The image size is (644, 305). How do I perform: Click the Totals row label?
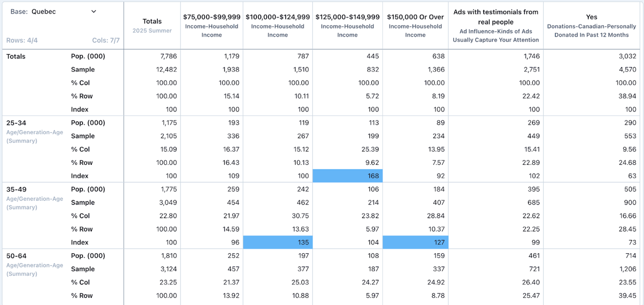[16, 56]
